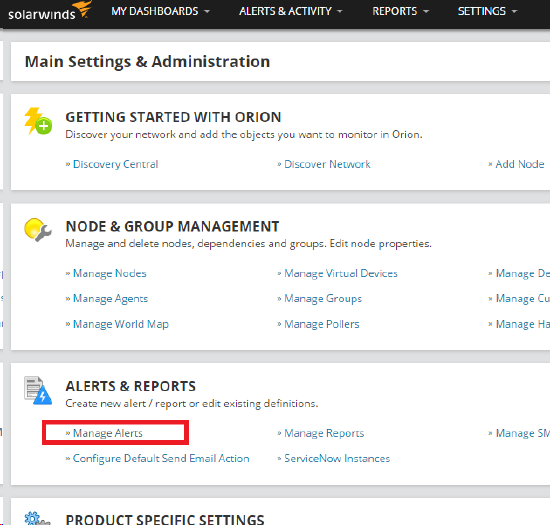Click the Product Specific Settings gear icon
Viewport: 550px width, 525px height.
(38, 518)
